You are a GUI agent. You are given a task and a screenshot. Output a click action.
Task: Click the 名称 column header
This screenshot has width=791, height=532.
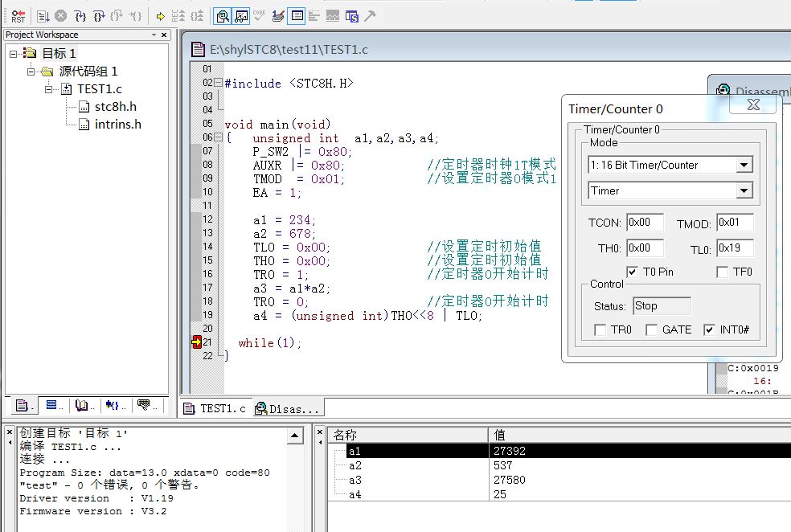tap(408, 435)
